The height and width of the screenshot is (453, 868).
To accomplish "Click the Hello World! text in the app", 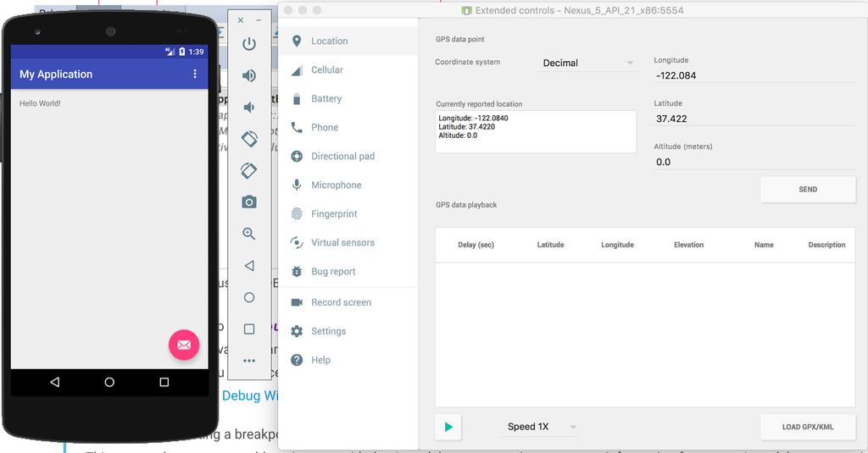I will tap(40, 103).
